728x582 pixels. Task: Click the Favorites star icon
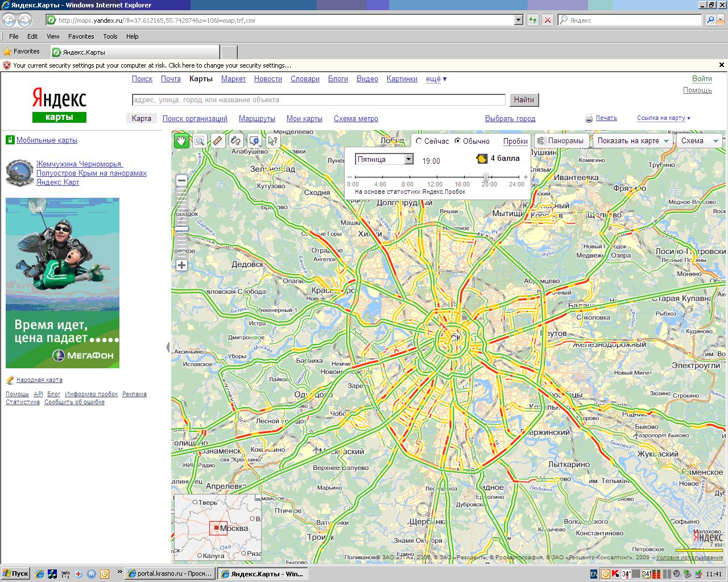click(7, 51)
